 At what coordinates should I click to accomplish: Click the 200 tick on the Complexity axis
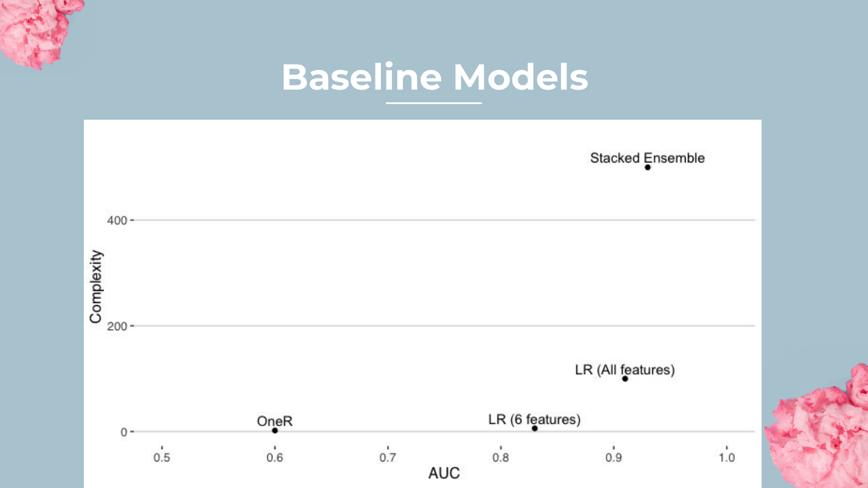[117, 326]
